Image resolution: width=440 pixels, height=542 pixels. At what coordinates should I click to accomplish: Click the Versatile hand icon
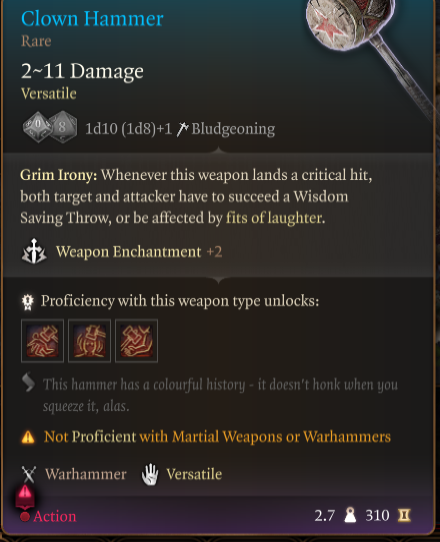(x=150, y=474)
